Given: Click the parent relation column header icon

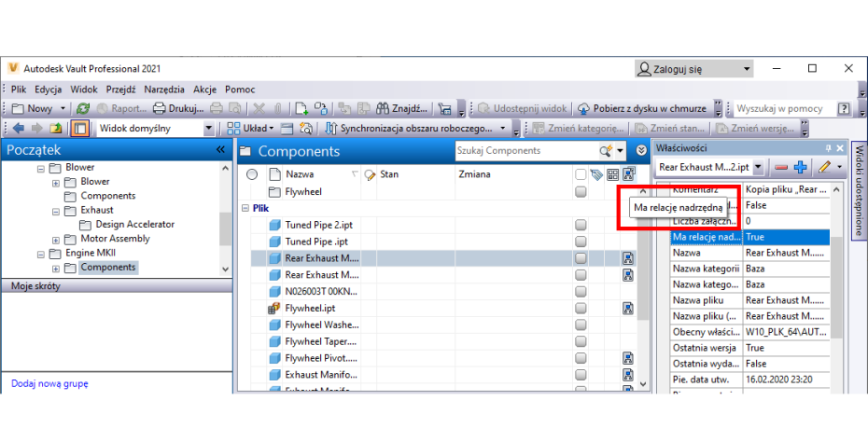Looking at the screenshot, I should (x=628, y=174).
